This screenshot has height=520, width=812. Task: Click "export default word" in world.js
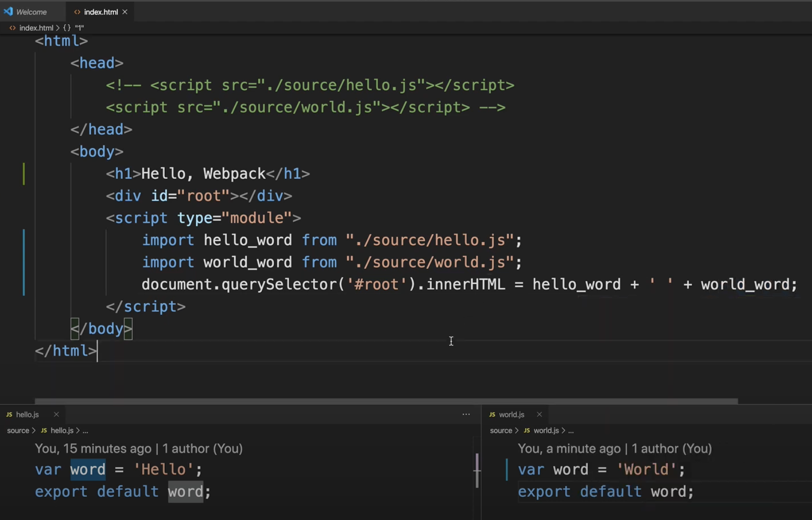point(607,492)
